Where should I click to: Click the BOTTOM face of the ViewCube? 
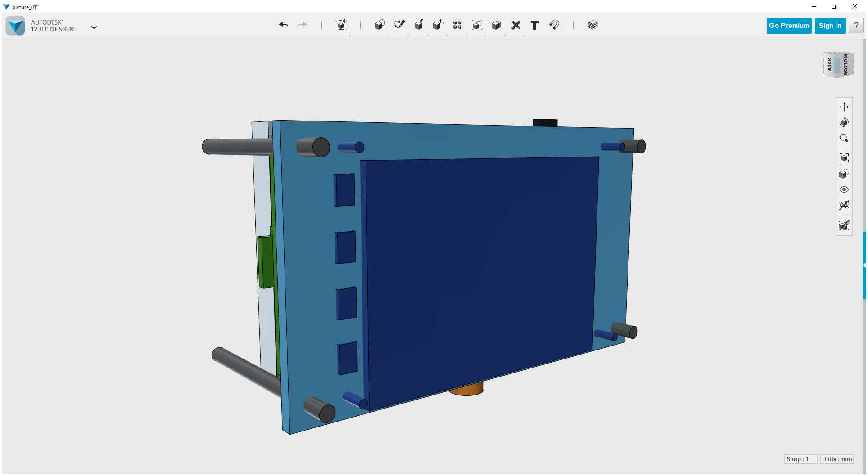click(846, 65)
